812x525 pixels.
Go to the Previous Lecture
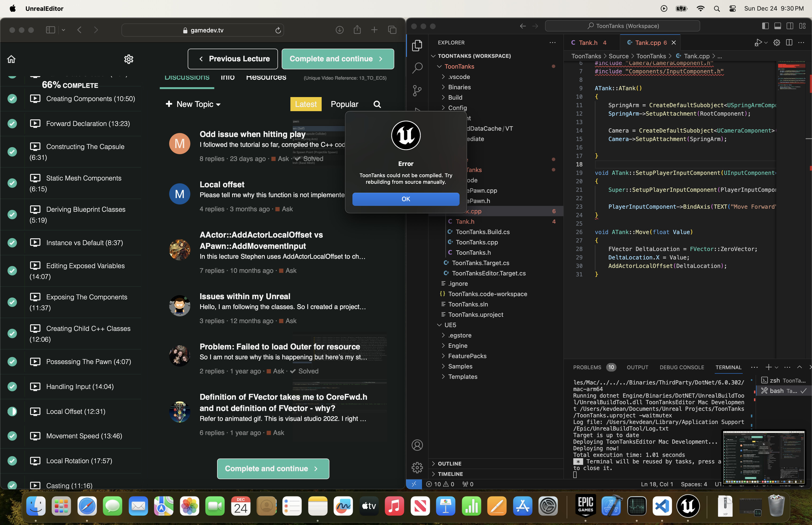[x=233, y=59]
